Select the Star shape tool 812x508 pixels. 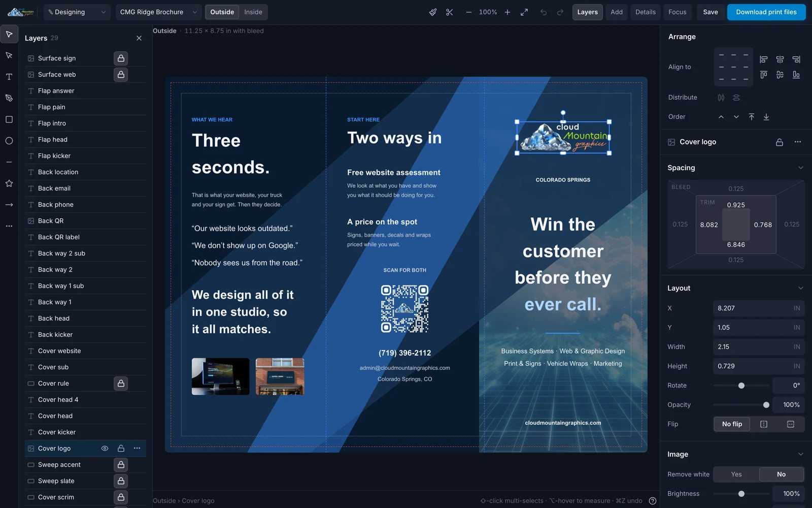pos(9,183)
